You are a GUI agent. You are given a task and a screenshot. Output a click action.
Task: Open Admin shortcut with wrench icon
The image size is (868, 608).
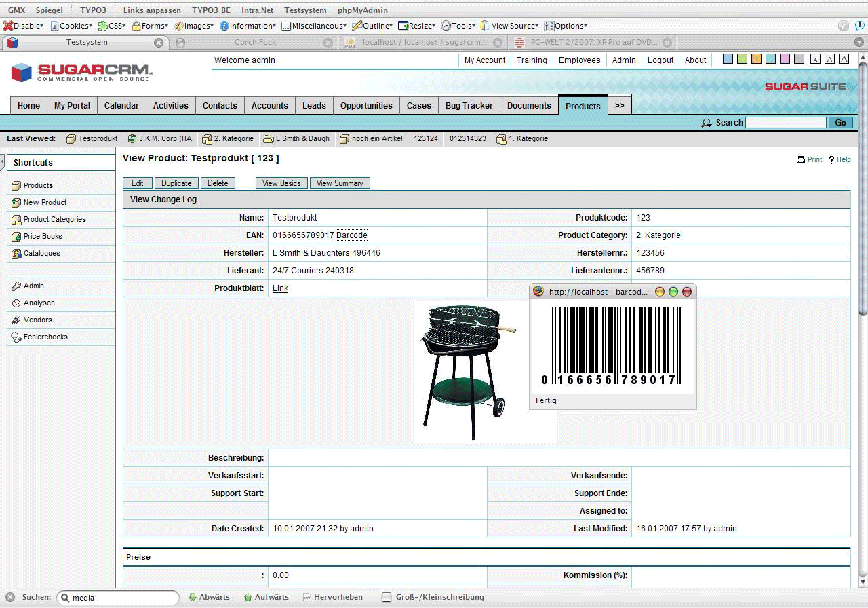(x=28, y=286)
